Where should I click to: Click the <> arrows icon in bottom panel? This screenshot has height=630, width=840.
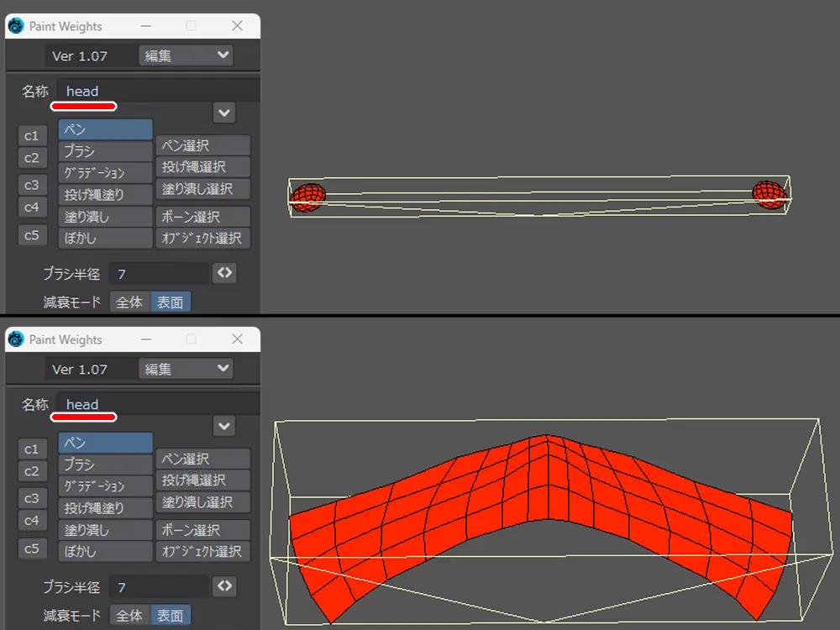point(224,586)
